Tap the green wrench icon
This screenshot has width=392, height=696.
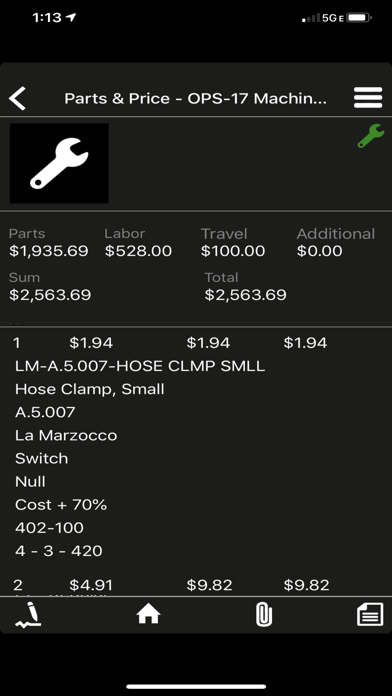pos(371,136)
